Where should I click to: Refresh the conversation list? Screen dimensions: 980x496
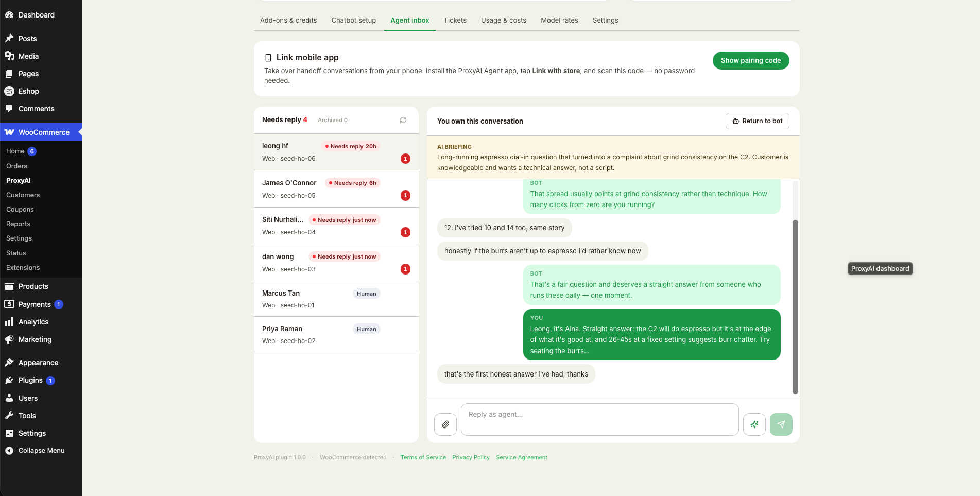[403, 120]
